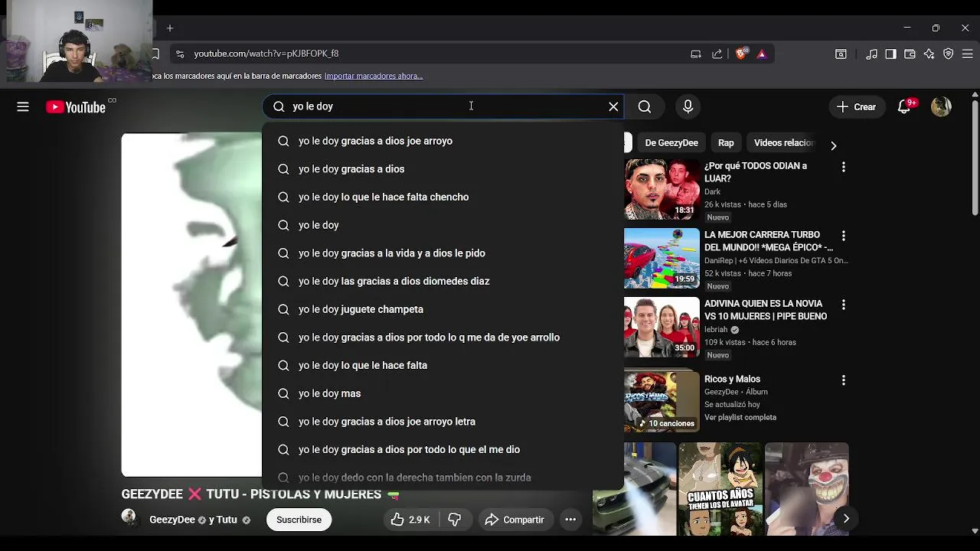Minimize the browser window
Screen dimensions: 980x551
(x=906, y=28)
